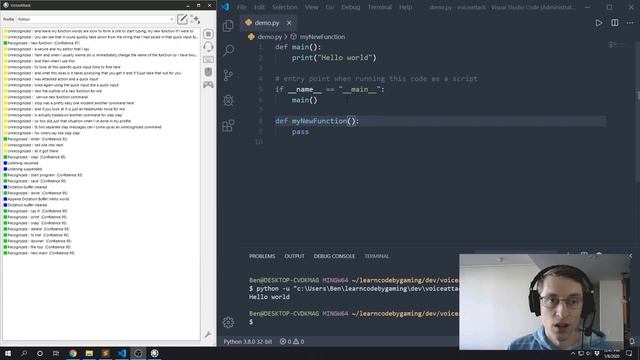Click the warnings triangle icon in the status bar
Screen dimensions: 640x360
click(x=296, y=342)
